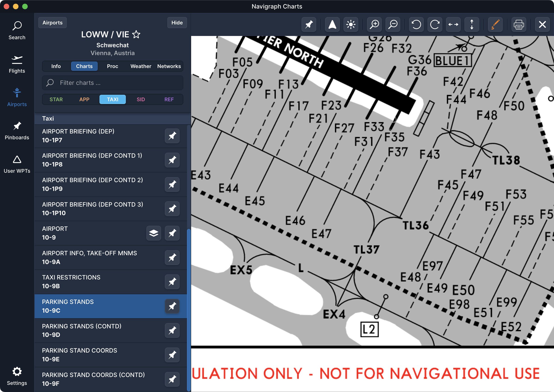Viewport: 554px width, 392px height.
Task: Open the Flights section
Action: (x=17, y=64)
